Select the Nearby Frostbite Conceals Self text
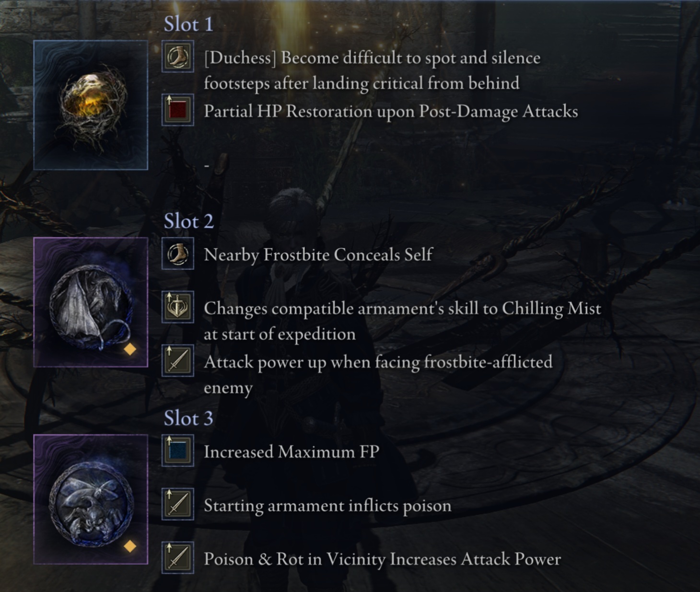The height and width of the screenshot is (592, 700). pyautogui.click(x=318, y=255)
